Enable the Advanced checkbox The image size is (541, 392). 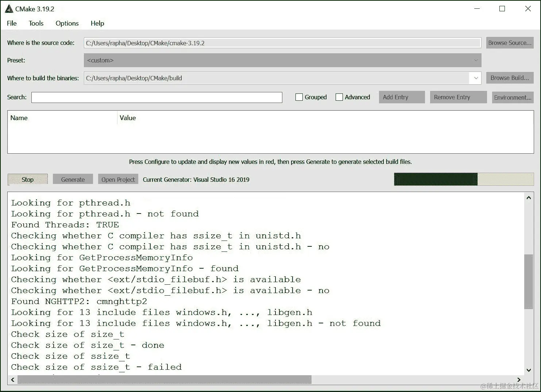click(x=339, y=97)
